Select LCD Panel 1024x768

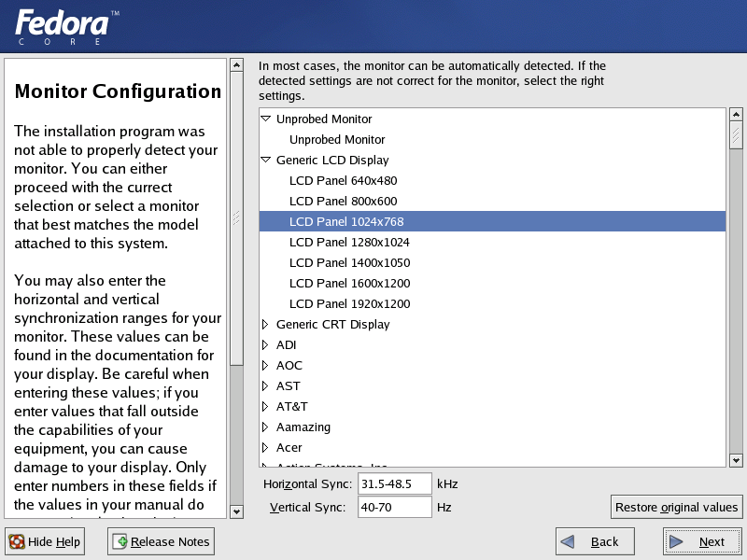(493, 221)
